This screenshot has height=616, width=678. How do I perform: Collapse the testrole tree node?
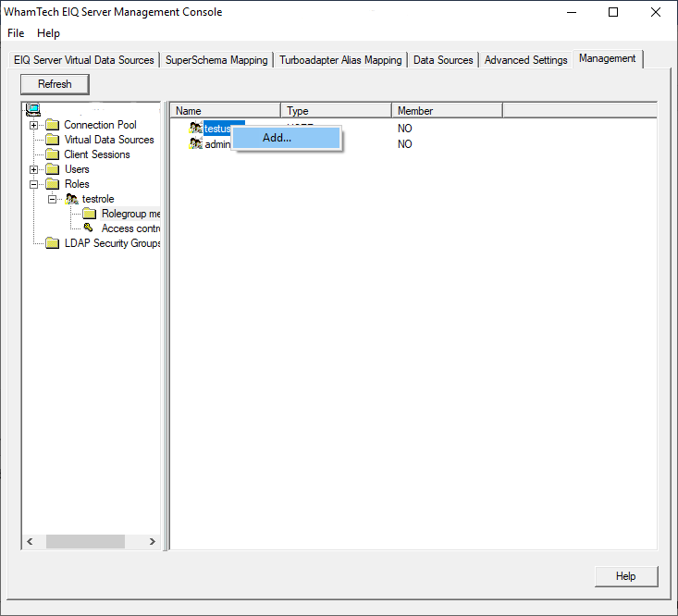click(x=53, y=199)
